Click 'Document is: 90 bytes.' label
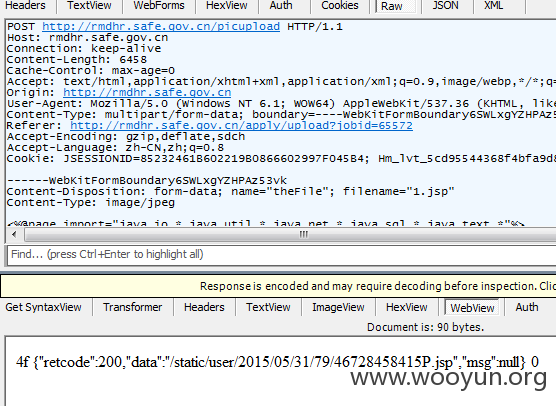 (426, 327)
